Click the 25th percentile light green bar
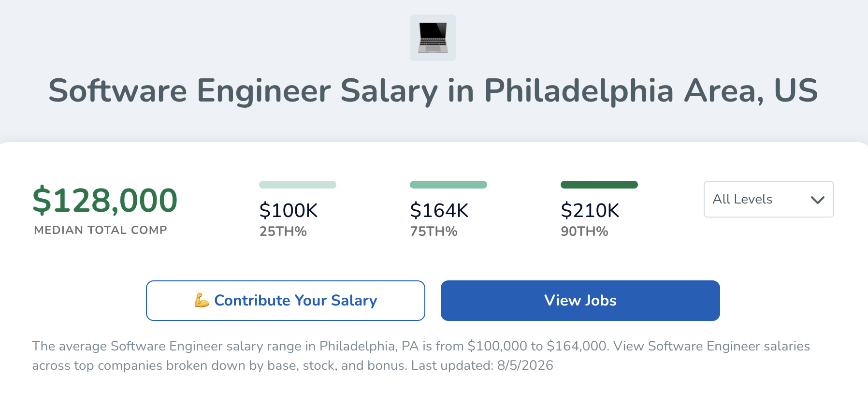 pyautogui.click(x=298, y=185)
